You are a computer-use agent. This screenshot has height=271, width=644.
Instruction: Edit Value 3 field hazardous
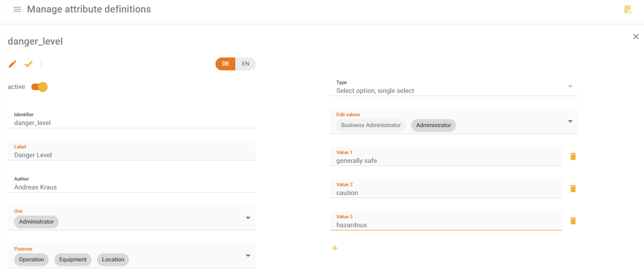pyautogui.click(x=446, y=221)
